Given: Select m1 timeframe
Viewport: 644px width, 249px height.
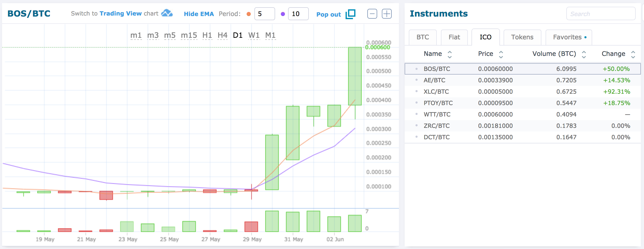Looking at the screenshot, I should pyautogui.click(x=136, y=35).
